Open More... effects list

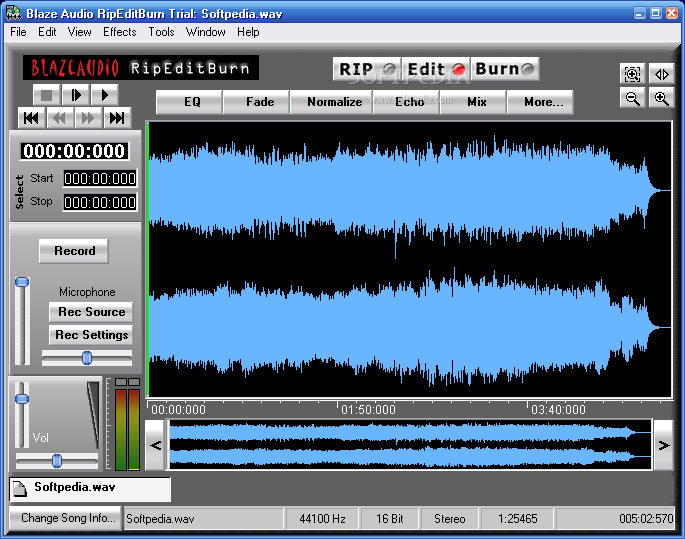[540, 102]
